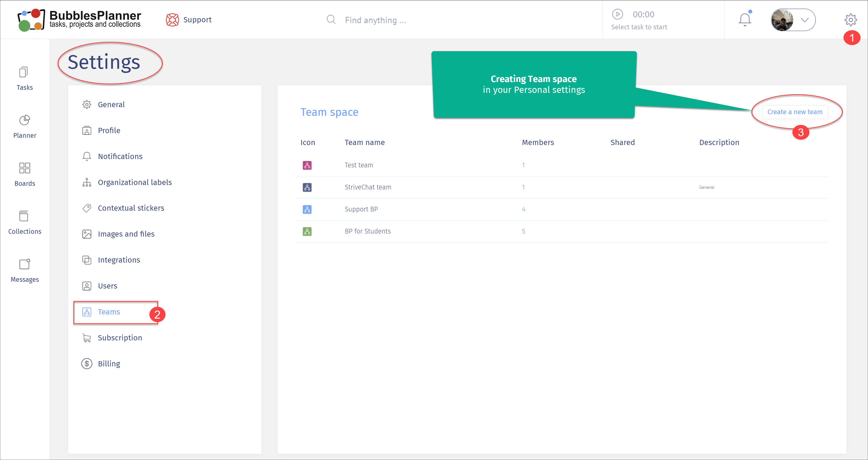Click member count 4 for Support BP
Viewport: 868px width, 460px height.
(x=523, y=209)
